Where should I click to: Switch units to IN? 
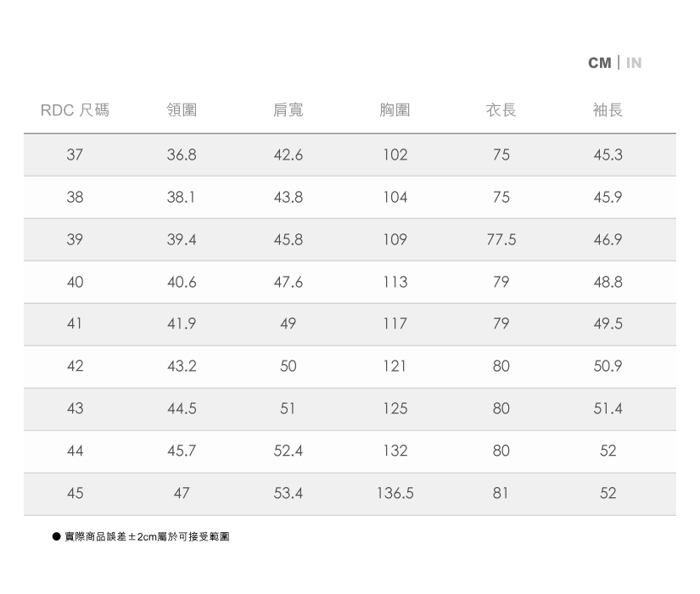coord(634,63)
